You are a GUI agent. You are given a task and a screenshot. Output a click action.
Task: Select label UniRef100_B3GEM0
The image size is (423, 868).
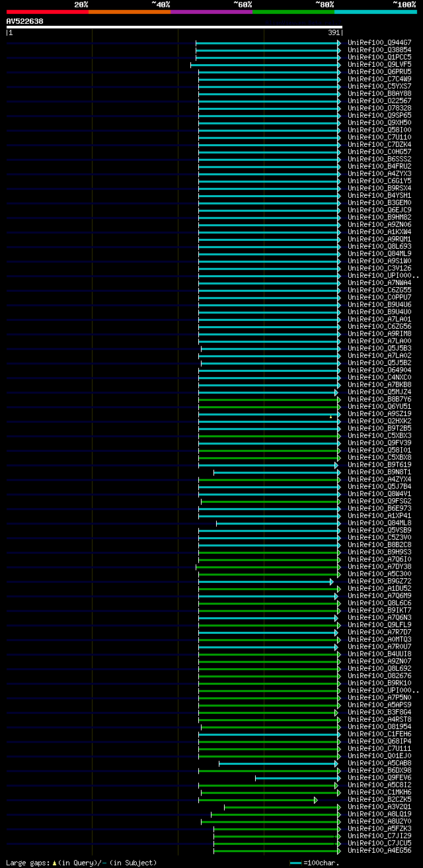pyautogui.click(x=379, y=202)
